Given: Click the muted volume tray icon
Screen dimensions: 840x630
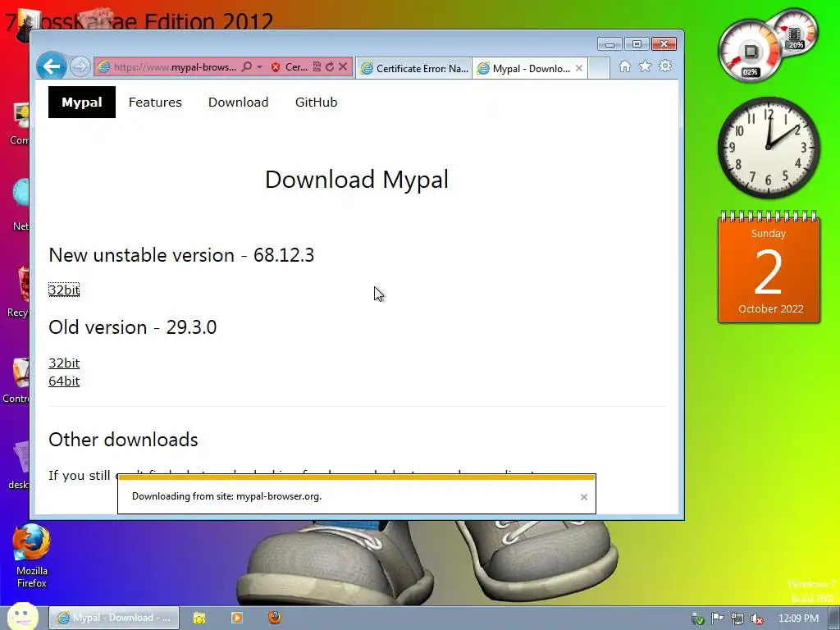Looking at the screenshot, I should click(757, 619).
